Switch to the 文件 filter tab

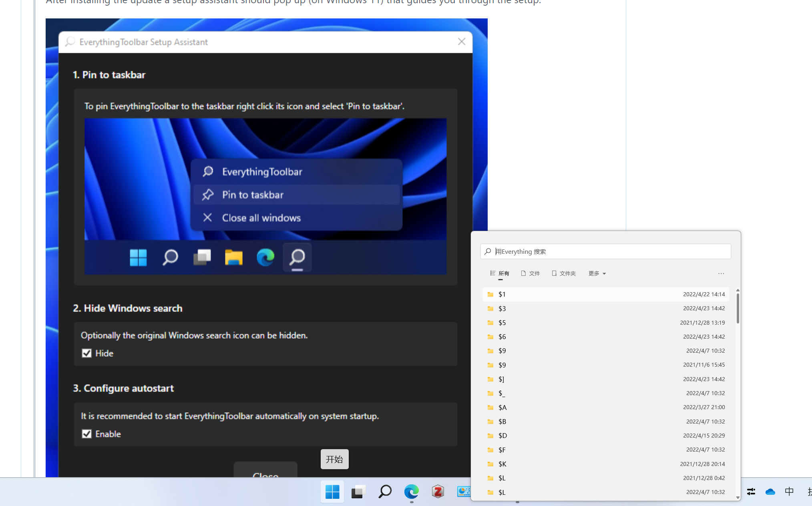531,273
